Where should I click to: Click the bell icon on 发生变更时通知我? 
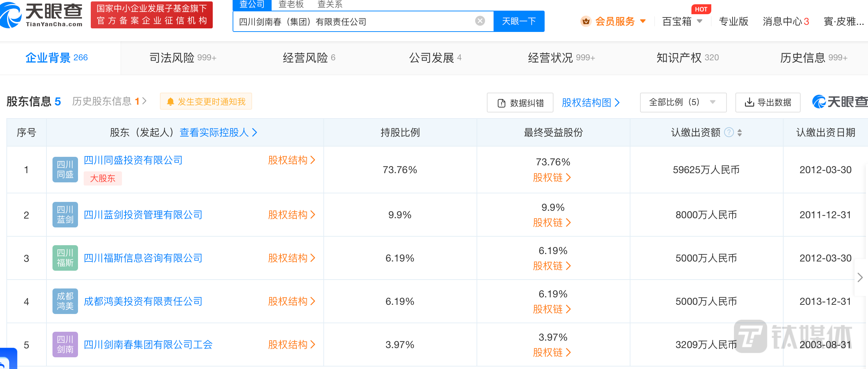(172, 101)
